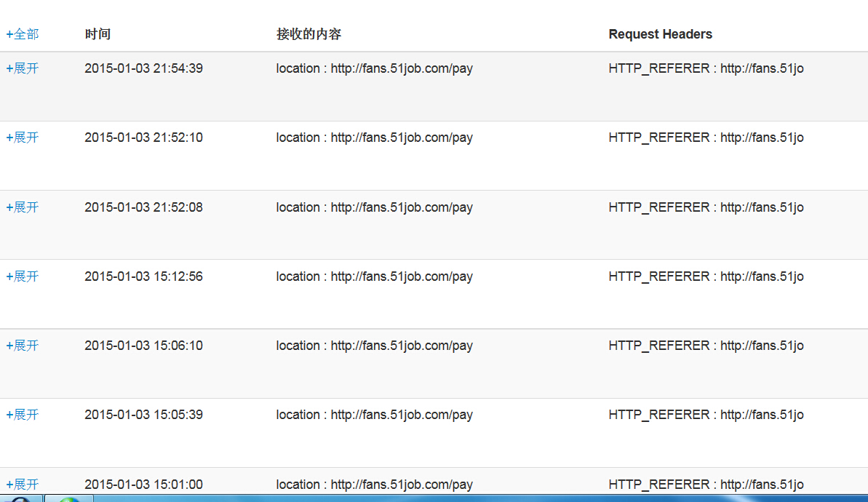Expand the 15:12:56 record row
This screenshot has width=868, height=502.
click(x=22, y=276)
